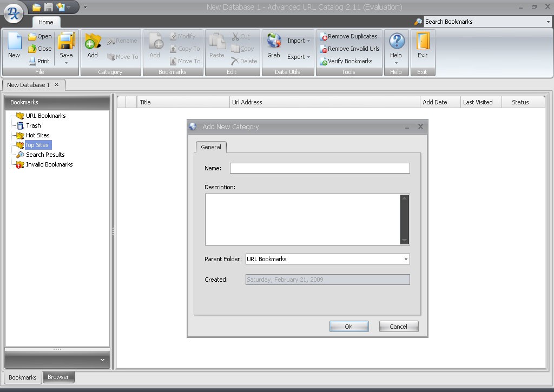Switch to the Browser panel
The width and height of the screenshot is (554, 392).
58,377
